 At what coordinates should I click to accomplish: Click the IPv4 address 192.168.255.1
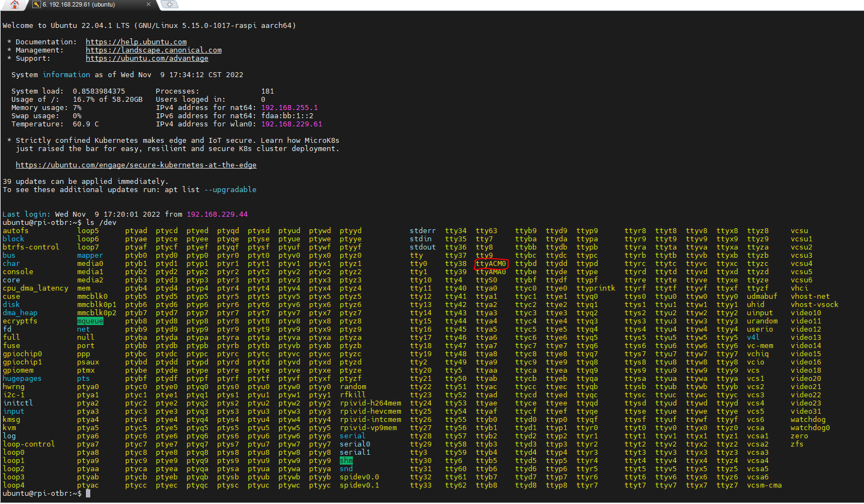[x=289, y=108]
